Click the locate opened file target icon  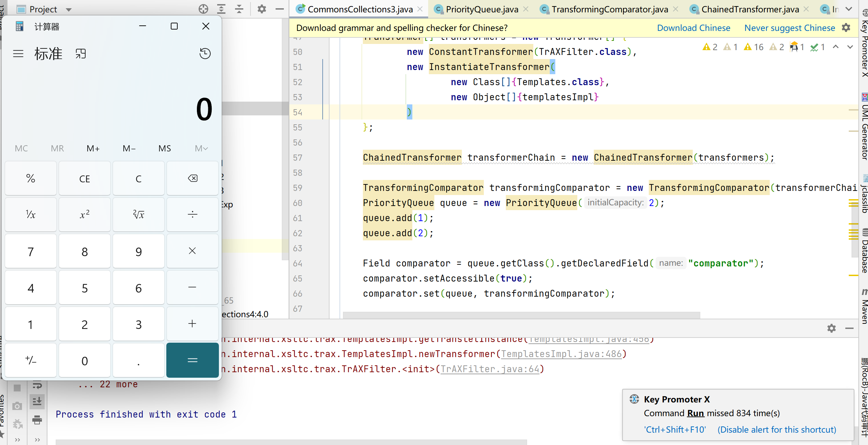click(203, 9)
